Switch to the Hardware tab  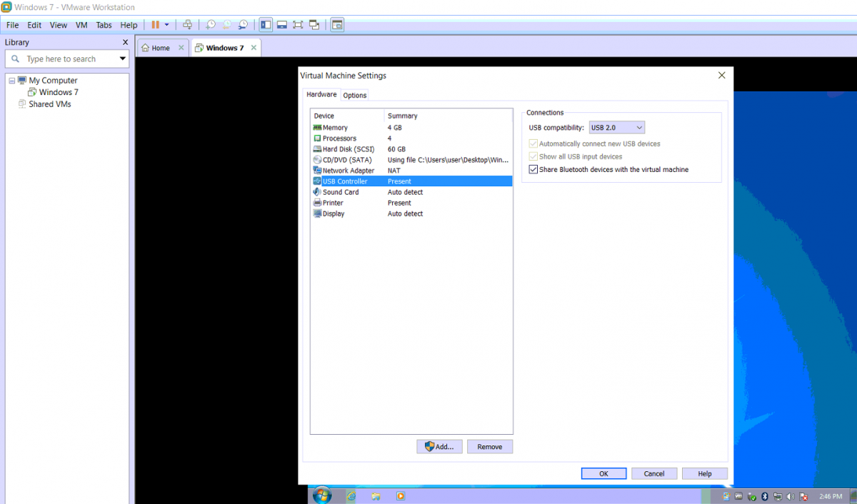[321, 94]
